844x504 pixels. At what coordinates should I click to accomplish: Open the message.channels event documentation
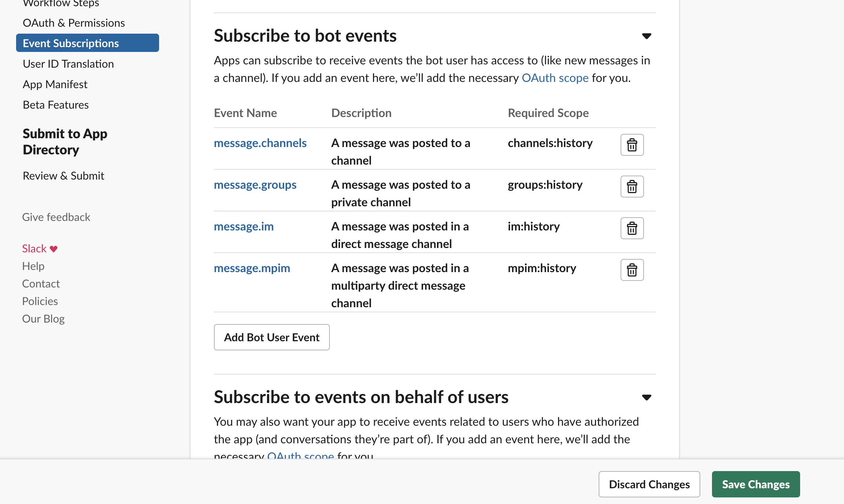[x=260, y=143]
